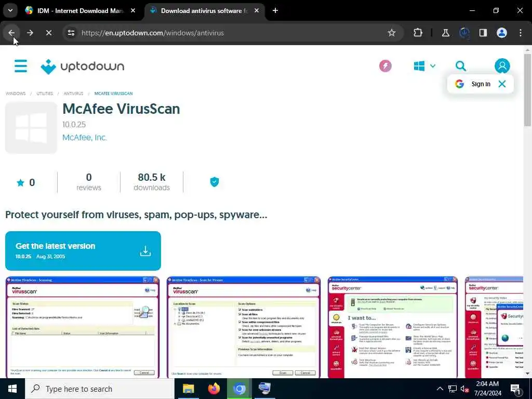Click the 80.5 k downloads stat
Image resolution: width=532 pixels, height=399 pixels.
pos(152,182)
